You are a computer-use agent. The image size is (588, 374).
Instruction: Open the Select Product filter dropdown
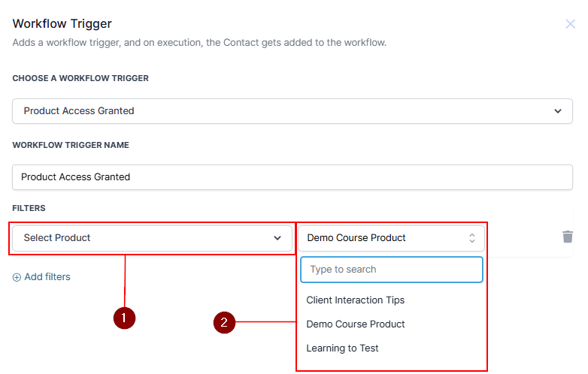pos(150,238)
